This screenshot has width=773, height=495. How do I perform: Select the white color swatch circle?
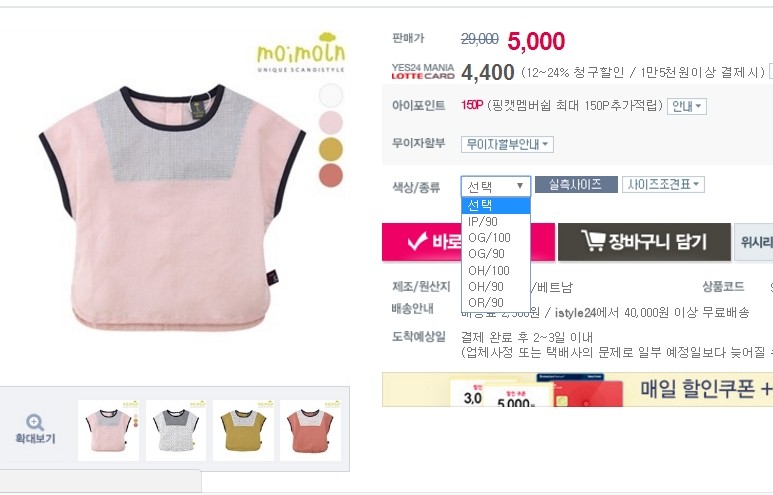pyautogui.click(x=330, y=95)
